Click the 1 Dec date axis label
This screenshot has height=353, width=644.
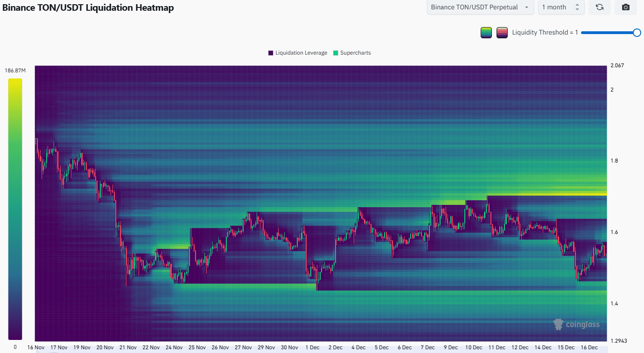coord(312,347)
